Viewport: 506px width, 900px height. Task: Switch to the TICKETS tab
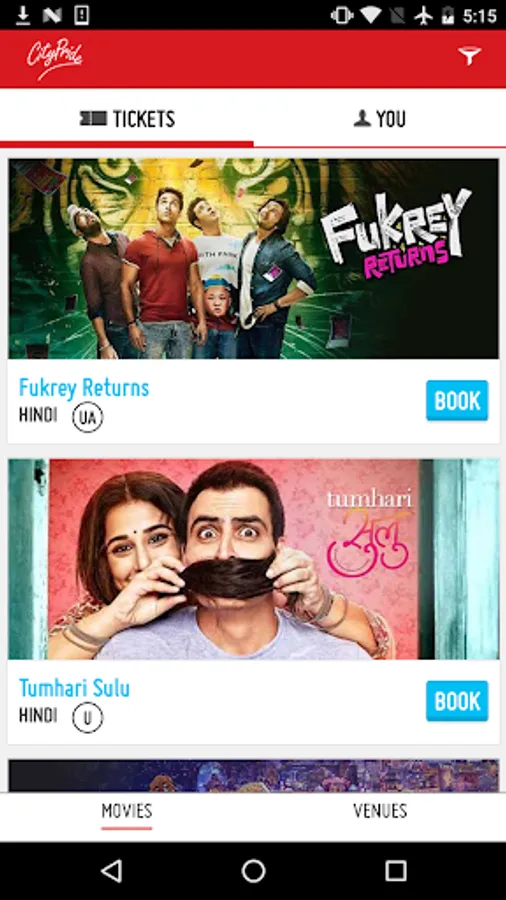point(127,119)
